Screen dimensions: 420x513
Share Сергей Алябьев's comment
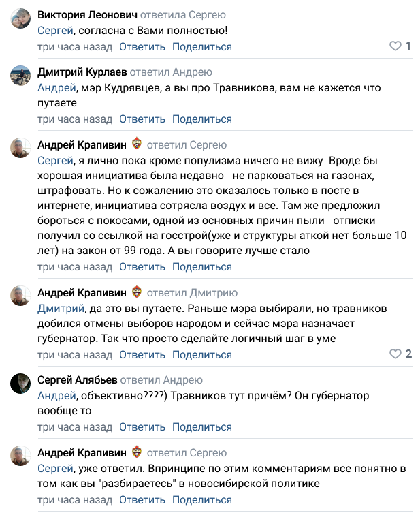click(x=201, y=427)
